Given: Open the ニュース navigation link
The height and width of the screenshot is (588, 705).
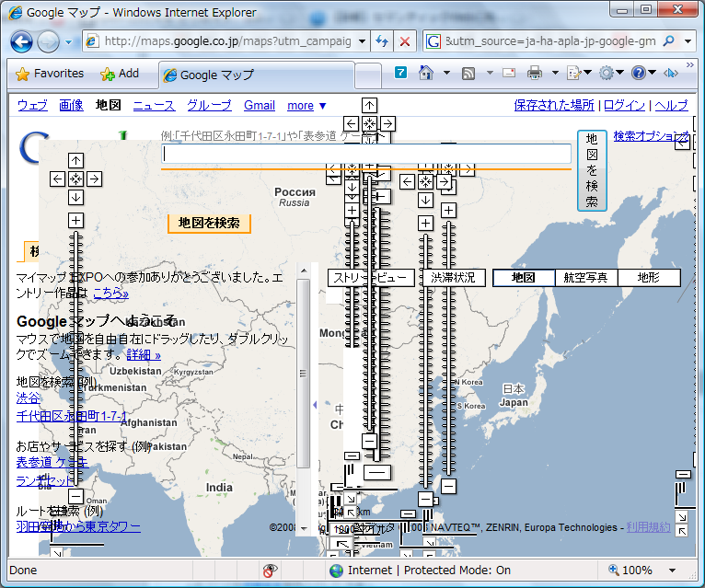Looking at the screenshot, I should click(x=154, y=106).
